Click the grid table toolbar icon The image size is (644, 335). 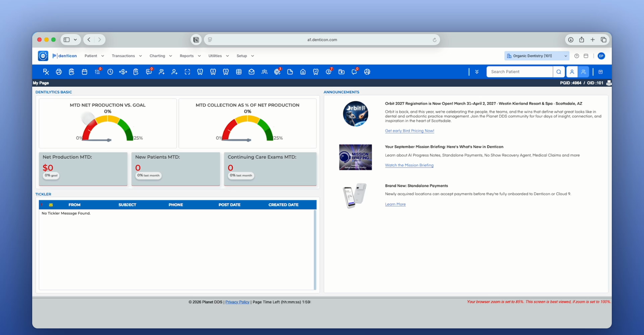[x=239, y=72]
